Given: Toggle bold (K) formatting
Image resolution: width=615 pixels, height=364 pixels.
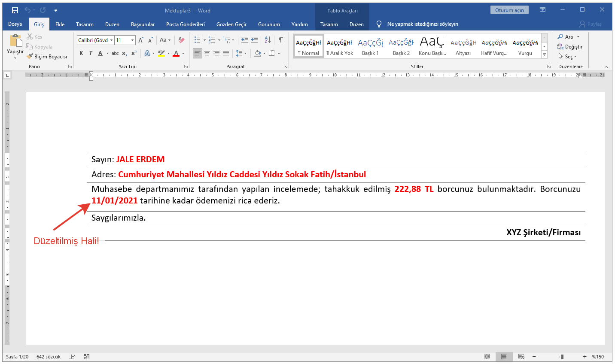Looking at the screenshot, I should (81, 53).
